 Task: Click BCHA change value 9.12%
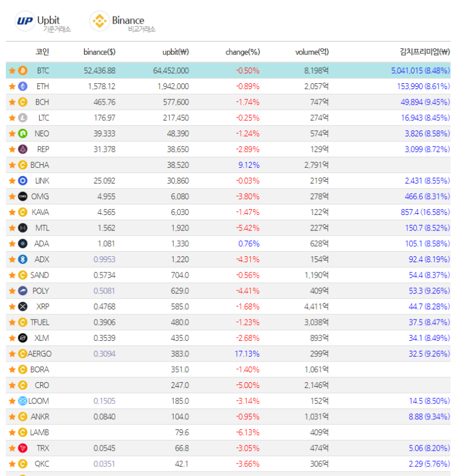coord(249,165)
